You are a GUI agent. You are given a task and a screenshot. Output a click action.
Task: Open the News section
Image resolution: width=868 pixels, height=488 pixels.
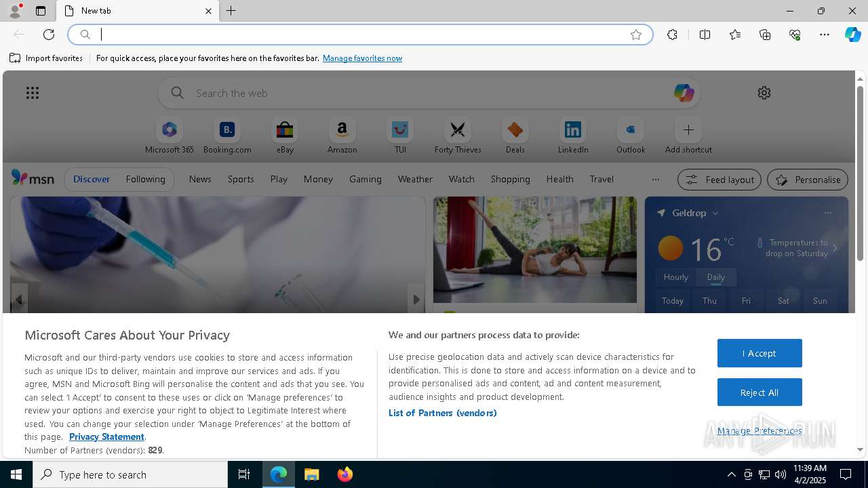point(200,179)
